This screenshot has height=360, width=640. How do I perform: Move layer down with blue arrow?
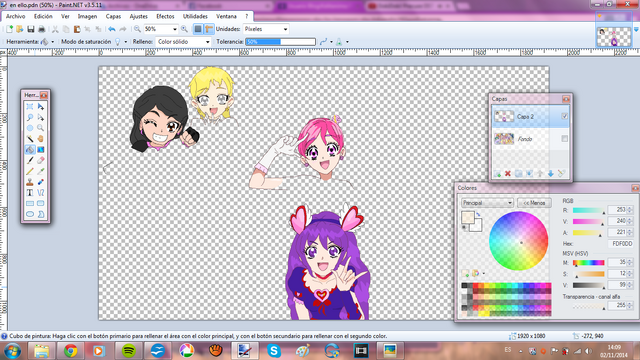(551, 173)
